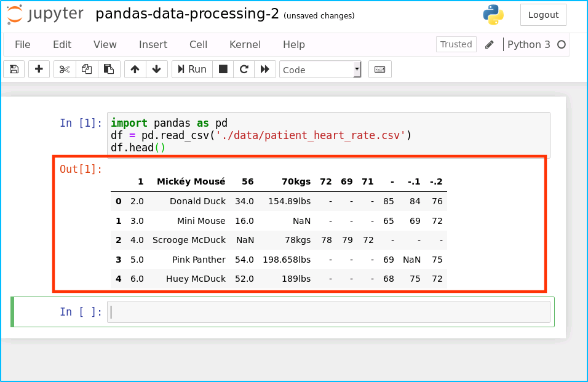Click the Scrooge McDuck cell

(x=189, y=240)
